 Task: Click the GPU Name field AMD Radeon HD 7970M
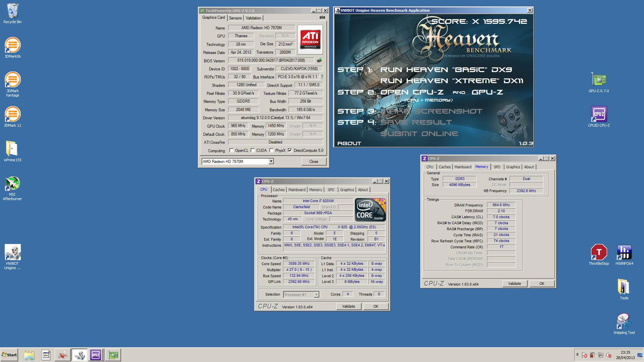click(x=262, y=28)
